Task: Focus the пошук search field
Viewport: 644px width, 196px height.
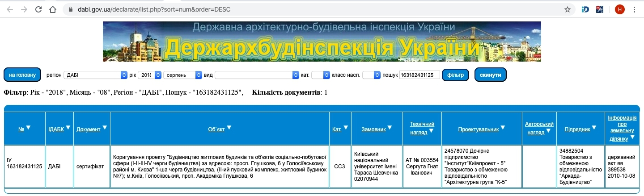Action: [x=419, y=75]
